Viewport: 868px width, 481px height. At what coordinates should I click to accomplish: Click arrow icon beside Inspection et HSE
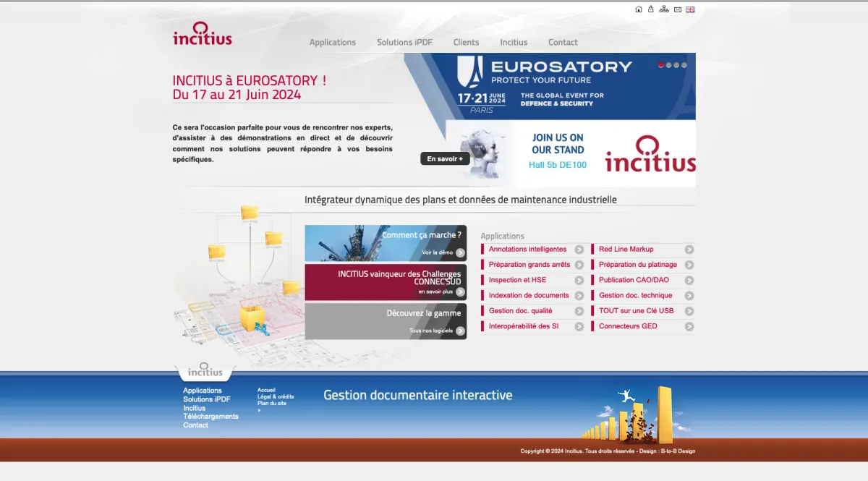pyautogui.click(x=579, y=281)
